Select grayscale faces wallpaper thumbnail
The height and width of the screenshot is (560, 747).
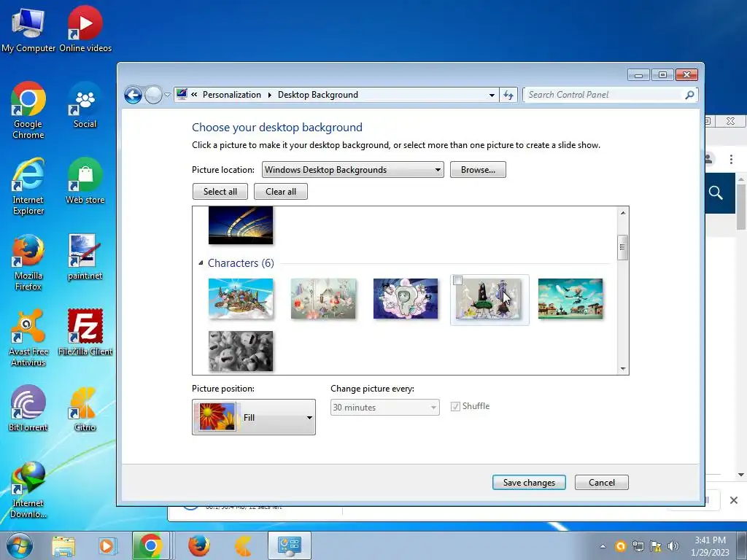(241, 351)
